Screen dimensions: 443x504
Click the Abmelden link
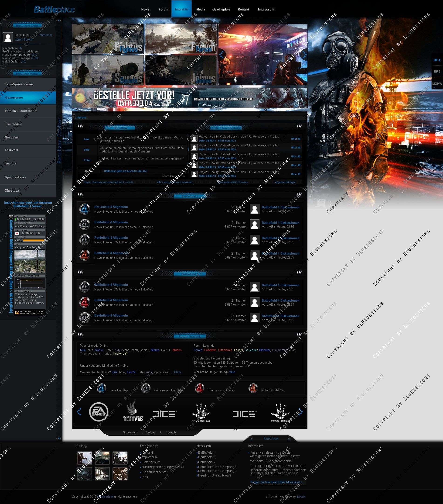[x=46, y=35]
